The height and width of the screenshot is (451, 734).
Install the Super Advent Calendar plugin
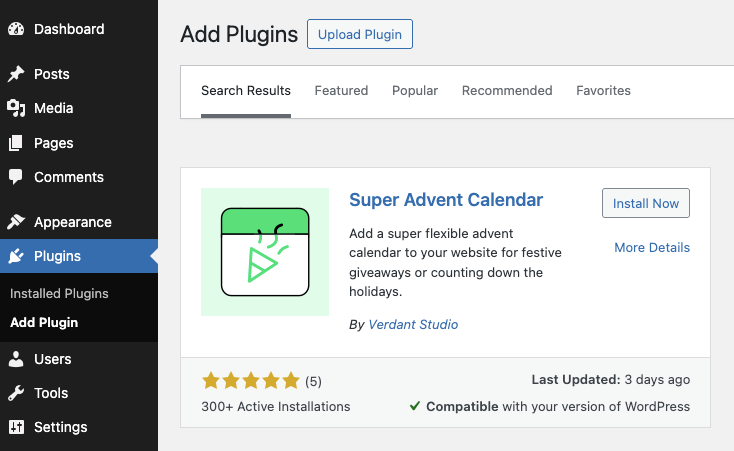coord(645,203)
